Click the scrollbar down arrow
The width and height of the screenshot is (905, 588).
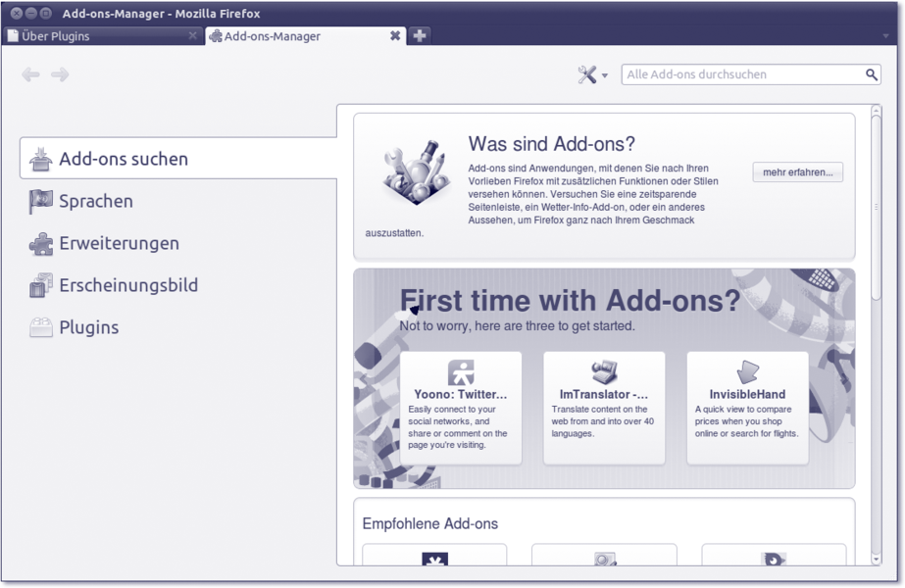(x=876, y=559)
